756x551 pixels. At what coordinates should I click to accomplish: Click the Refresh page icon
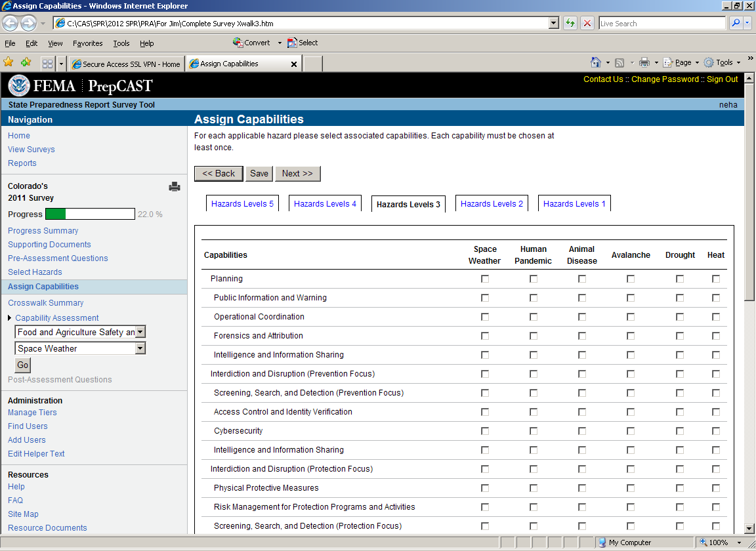click(x=570, y=24)
